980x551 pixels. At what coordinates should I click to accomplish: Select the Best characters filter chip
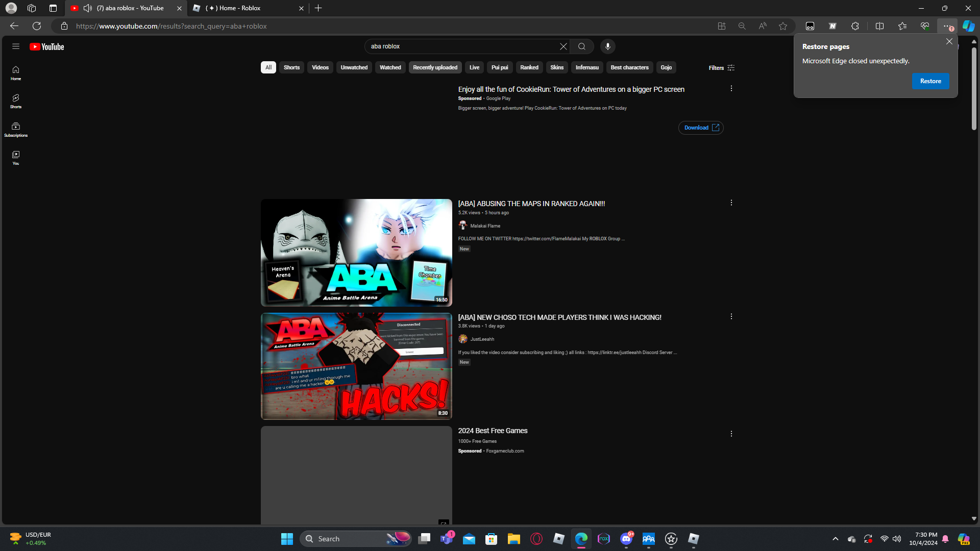630,67
